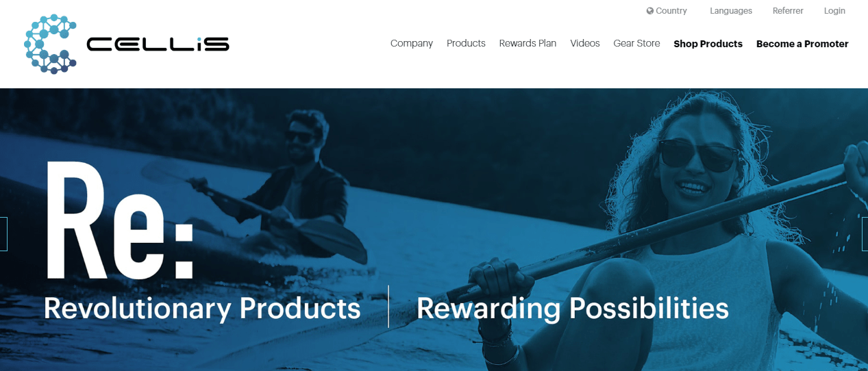The width and height of the screenshot is (868, 371).
Task: Click the globe icon beside Country
Action: pos(650,11)
